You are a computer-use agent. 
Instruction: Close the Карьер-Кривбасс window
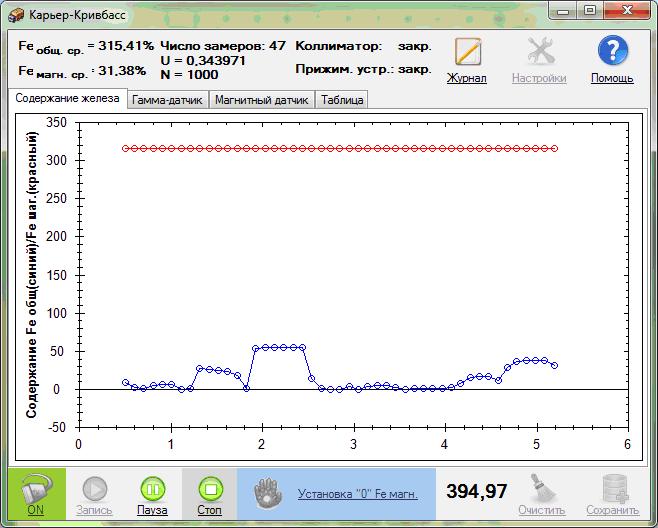(627, 11)
